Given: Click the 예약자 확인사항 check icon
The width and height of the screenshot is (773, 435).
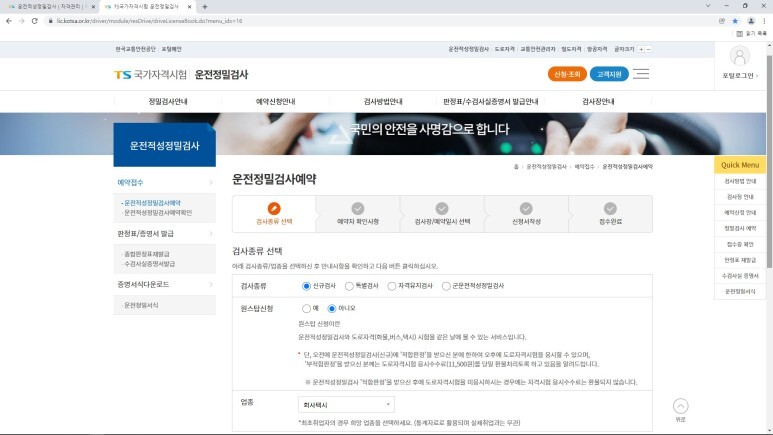Looking at the screenshot, I should 358,209.
